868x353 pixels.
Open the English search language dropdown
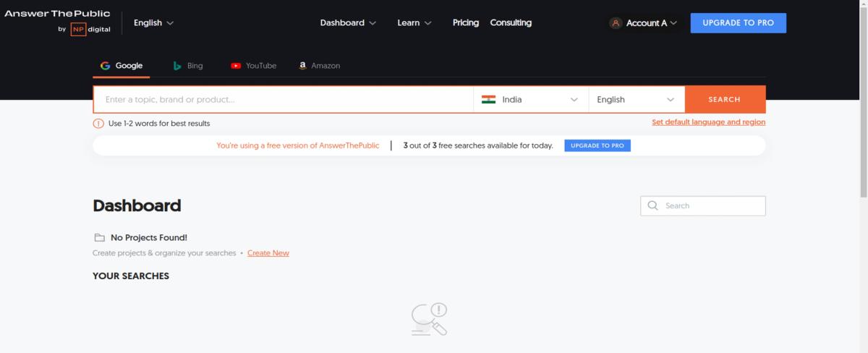[637, 100]
